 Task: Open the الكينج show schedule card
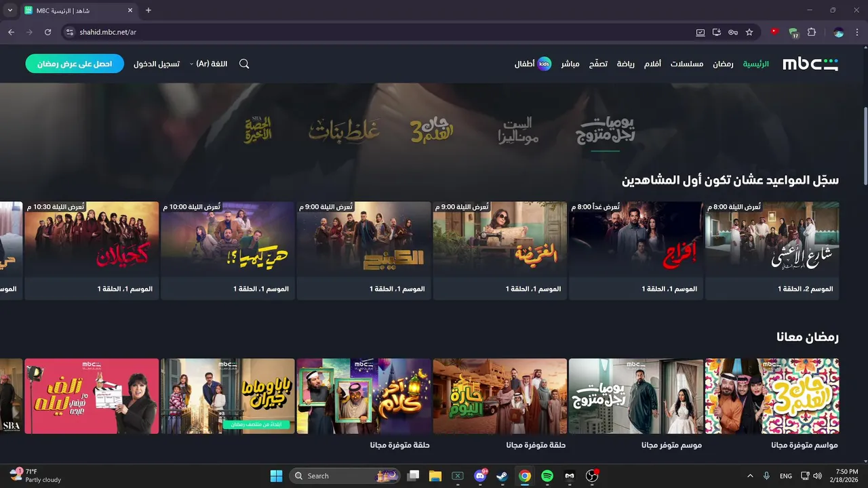pyautogui.click(x=363, y=251)
